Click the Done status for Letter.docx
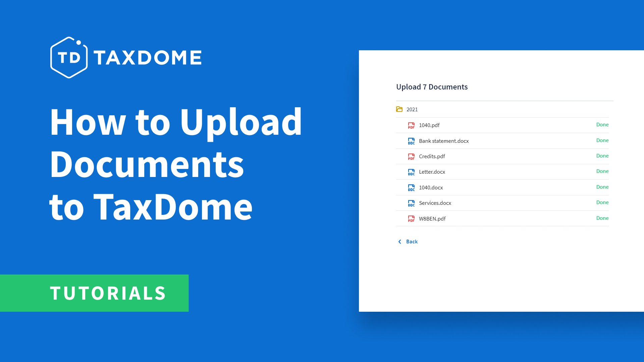 [602, 171]
